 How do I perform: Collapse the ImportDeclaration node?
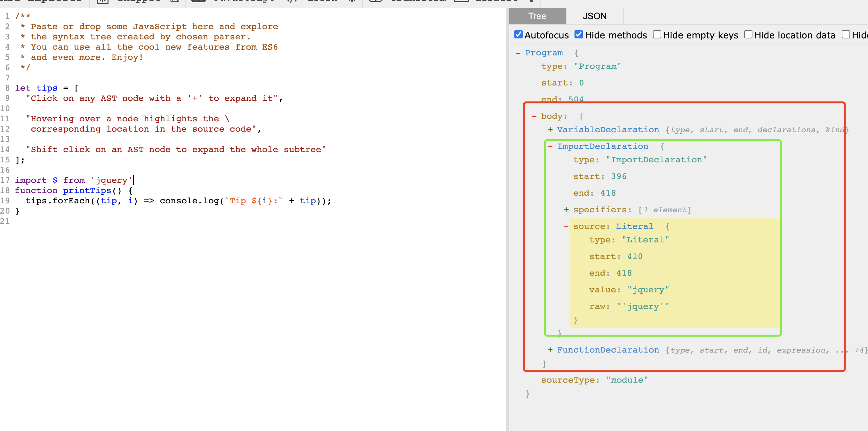(x=550, y=147)
